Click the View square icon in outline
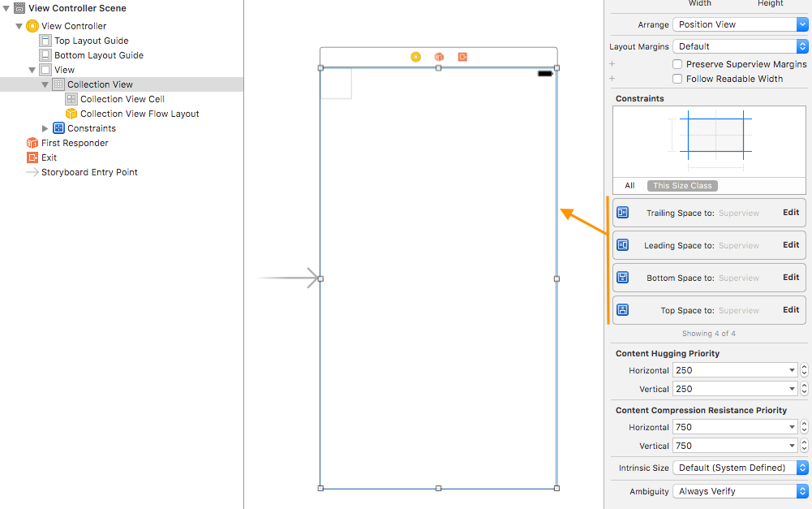812x509 pixels. 45,70
